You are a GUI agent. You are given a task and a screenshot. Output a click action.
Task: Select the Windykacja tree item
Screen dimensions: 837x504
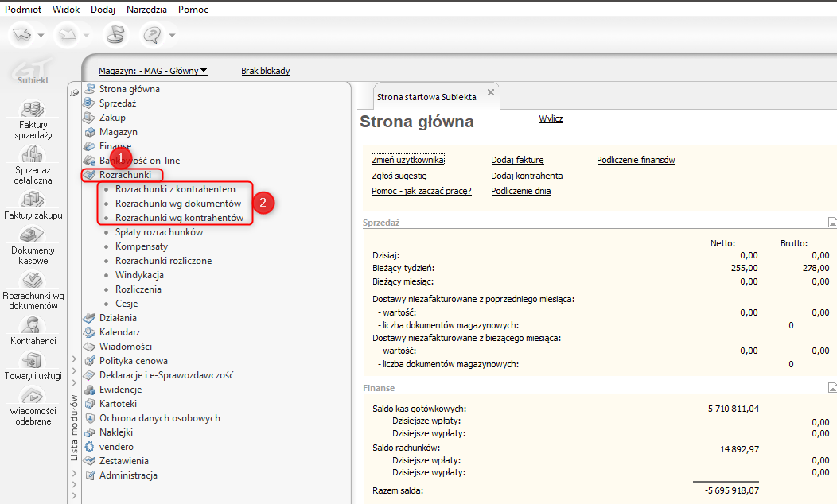tap(139, 275)
